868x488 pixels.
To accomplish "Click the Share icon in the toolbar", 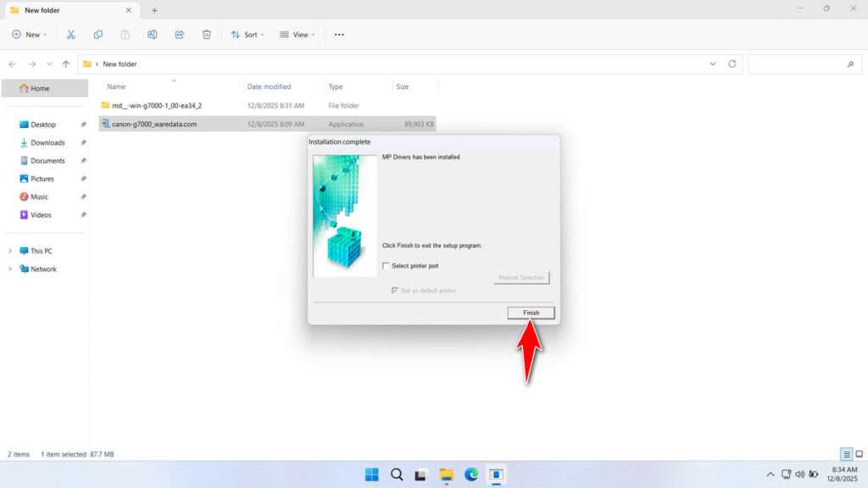I will click(x=179, y=34).
